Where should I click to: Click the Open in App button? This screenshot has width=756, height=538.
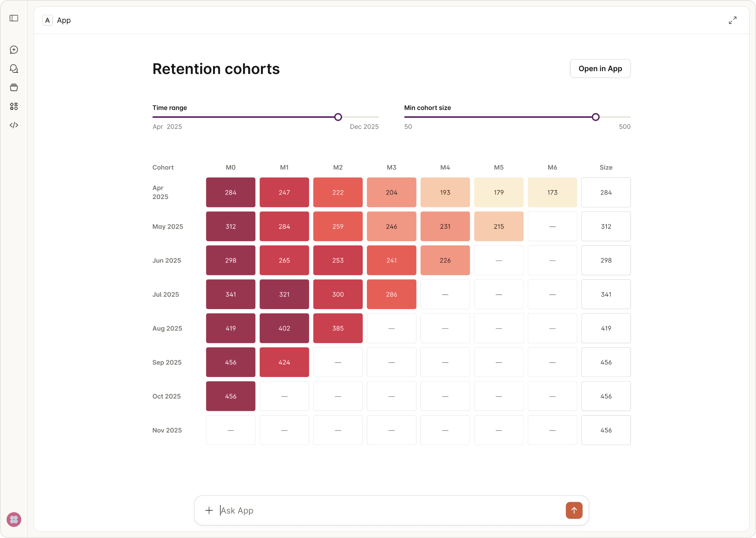click(x=599, y=68)
